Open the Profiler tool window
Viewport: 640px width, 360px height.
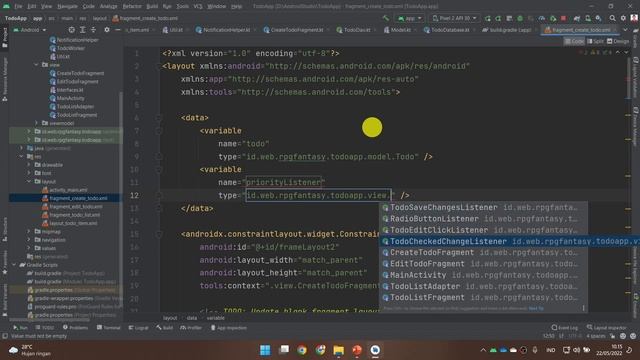(191, 328)
